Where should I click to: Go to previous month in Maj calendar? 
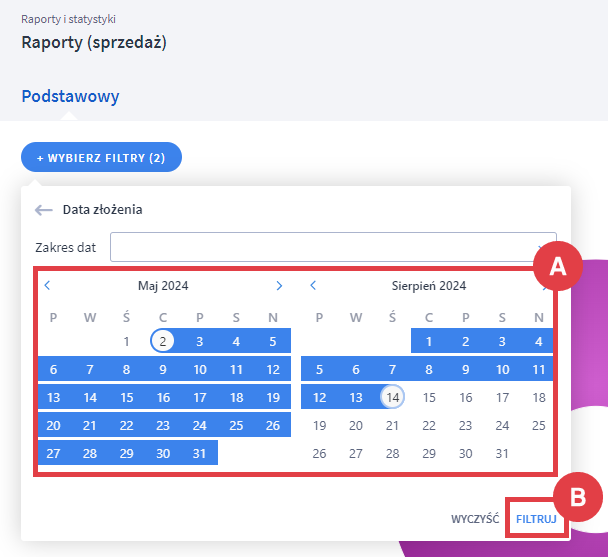[47, 285]
